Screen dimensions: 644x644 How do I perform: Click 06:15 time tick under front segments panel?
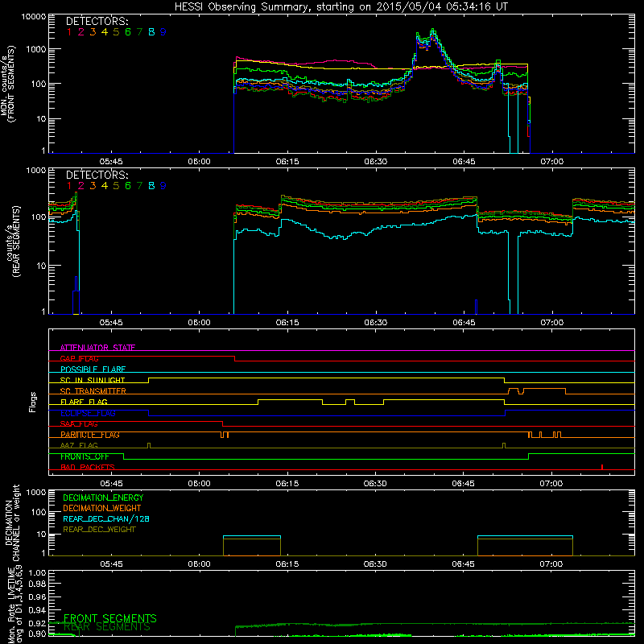tap(287, 162)
